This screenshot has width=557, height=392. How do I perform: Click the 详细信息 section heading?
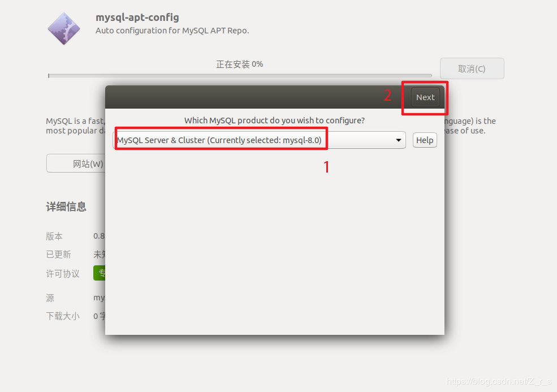tap(66, 206)
